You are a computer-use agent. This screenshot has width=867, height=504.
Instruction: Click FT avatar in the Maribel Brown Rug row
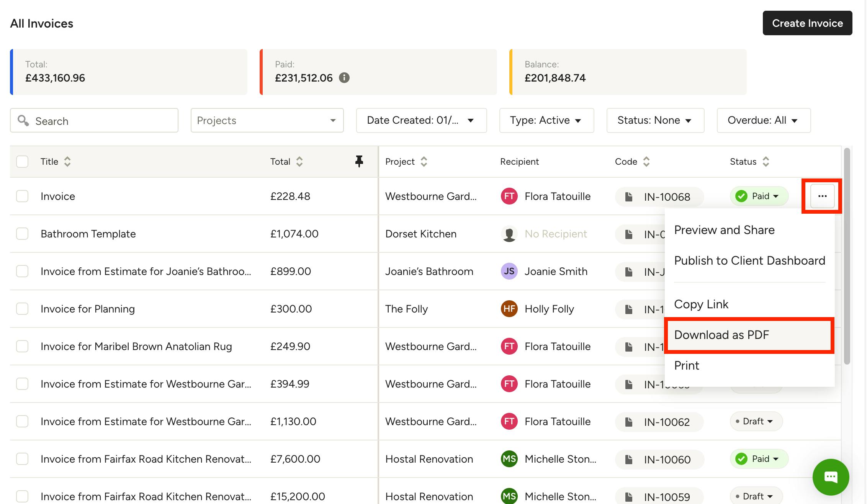[x=509, y=346]
